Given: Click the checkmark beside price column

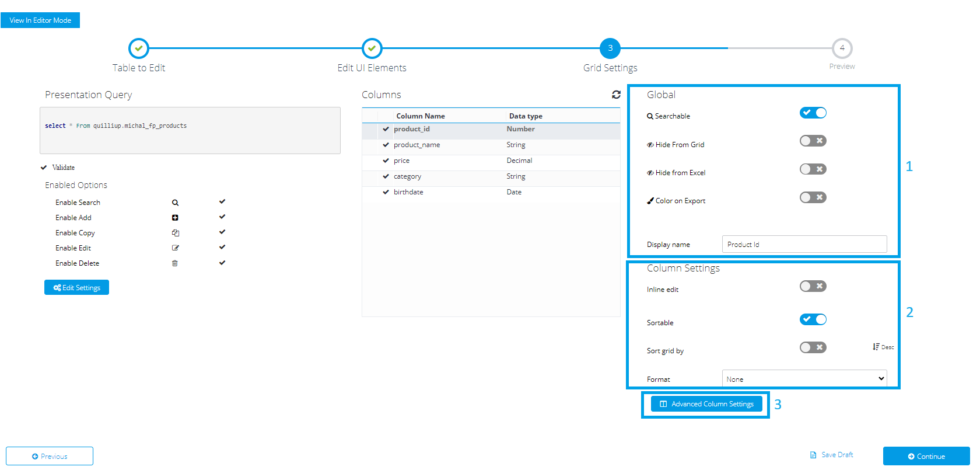Looking at the screenshot, I should click(386, 161).
